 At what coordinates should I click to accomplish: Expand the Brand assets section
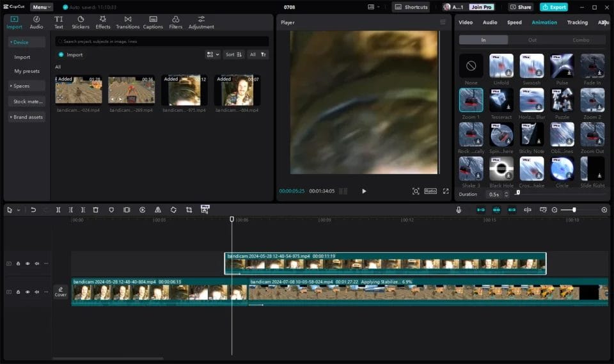point(27,117)
